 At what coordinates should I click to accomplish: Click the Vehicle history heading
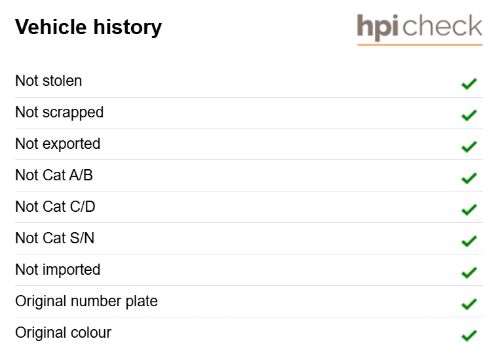[88, 28]
